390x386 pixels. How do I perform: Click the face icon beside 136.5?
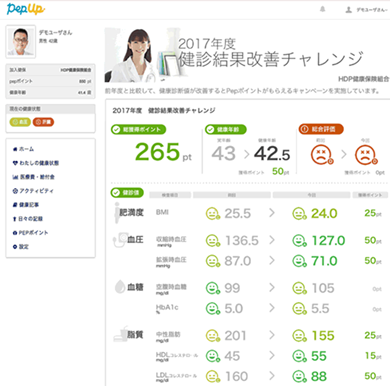[x=213, y=241]
